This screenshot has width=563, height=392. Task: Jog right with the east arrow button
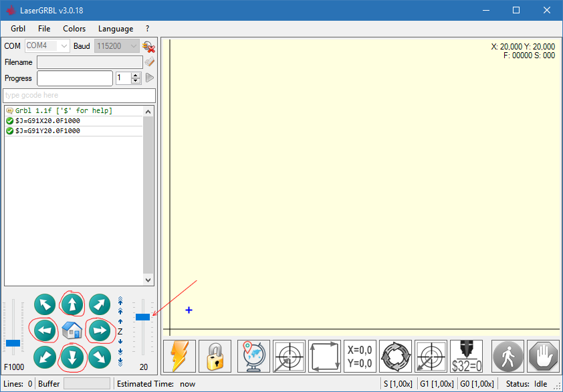click(x=100, y=330)
